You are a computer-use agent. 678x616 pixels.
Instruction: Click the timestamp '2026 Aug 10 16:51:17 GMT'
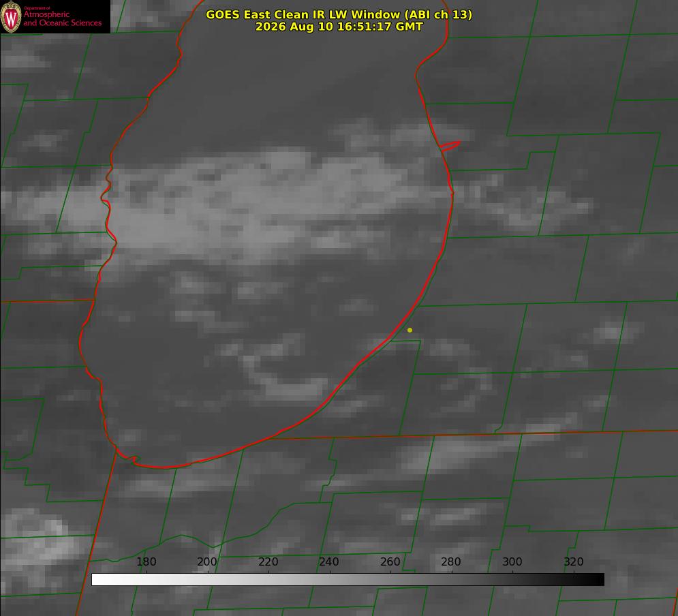point(339,27)
